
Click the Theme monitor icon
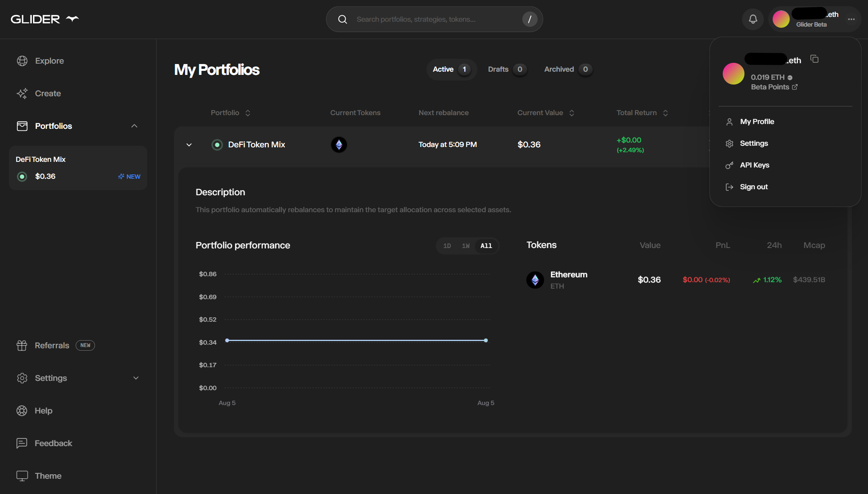pos(22,476)
